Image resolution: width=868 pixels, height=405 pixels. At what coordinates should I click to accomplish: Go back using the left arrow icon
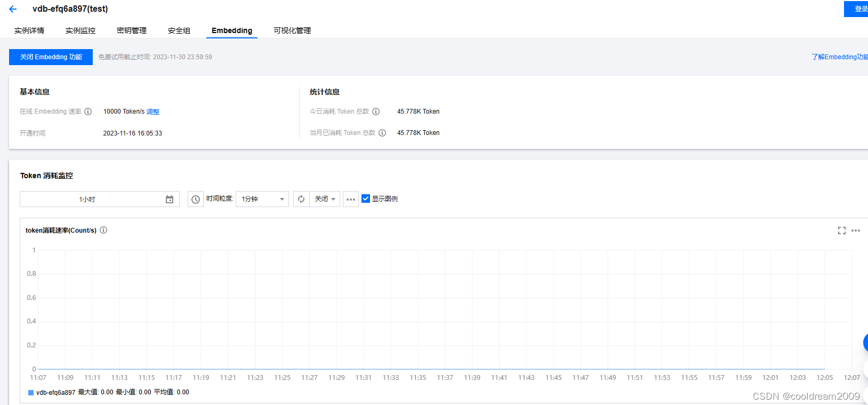13,9
